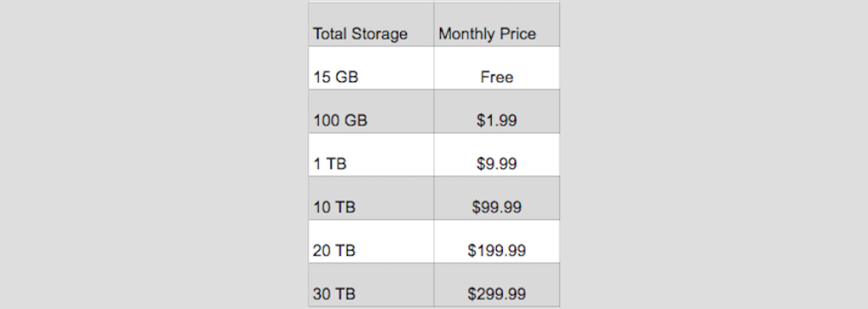Click the word Price in header
Image resolution: width=868 pixels, height=309 pixels.
(517, 34)
